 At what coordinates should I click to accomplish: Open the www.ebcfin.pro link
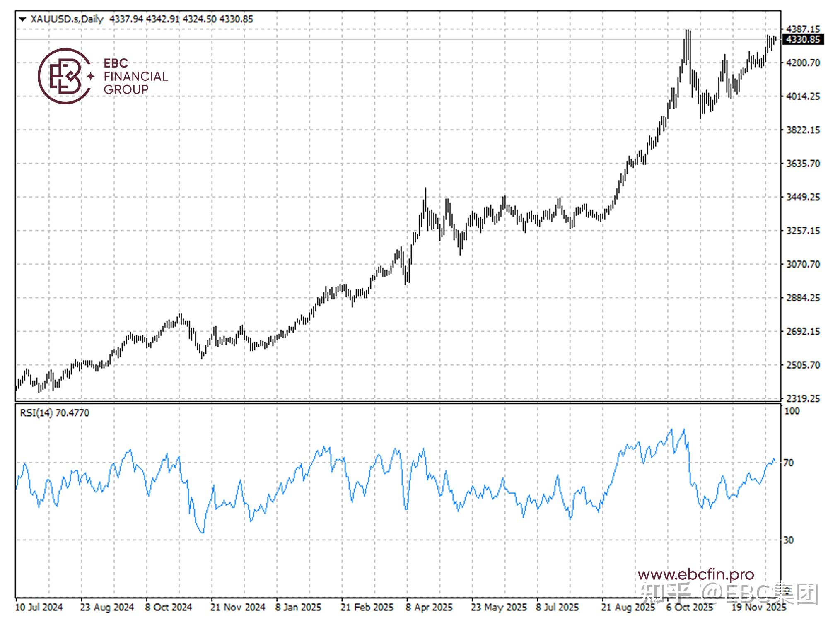coord(696,574)
